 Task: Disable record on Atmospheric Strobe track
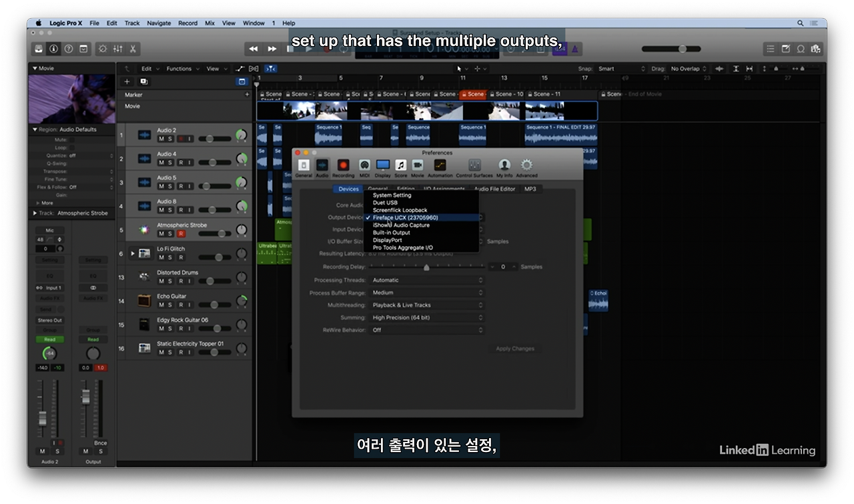[x=180, y=234]
